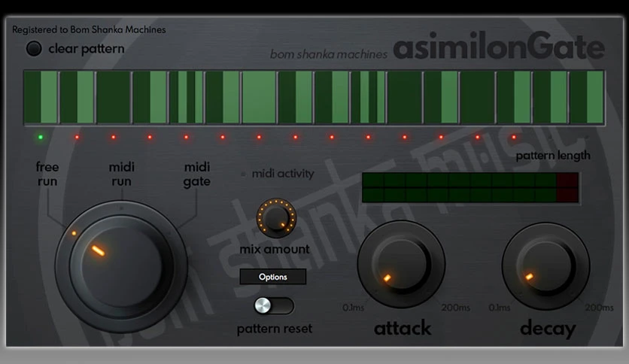
Task: Toggle the eleventh step cell, fully dark
Action: [x=405, y=97]
